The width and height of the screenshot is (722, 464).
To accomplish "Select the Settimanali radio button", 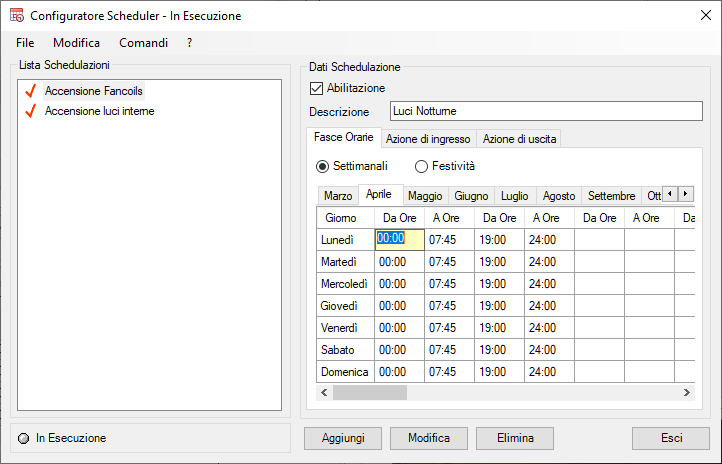I will pos(322,166).
